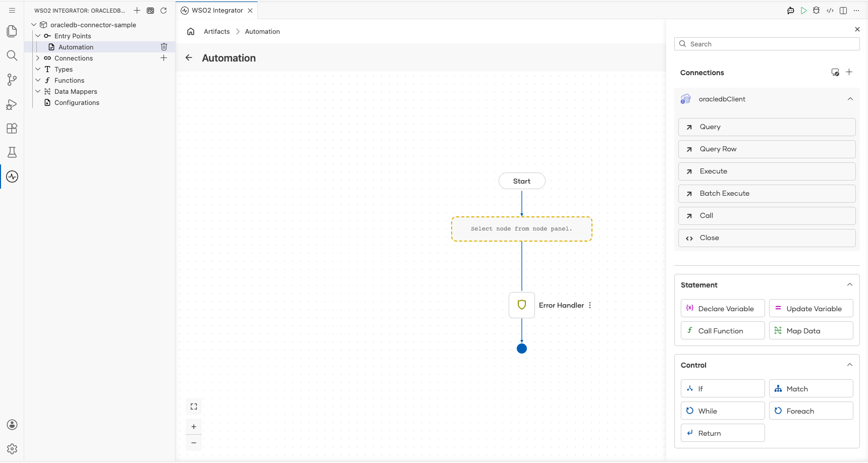Click the node Search field
868x463 pixels.
[x=767, y=44]
